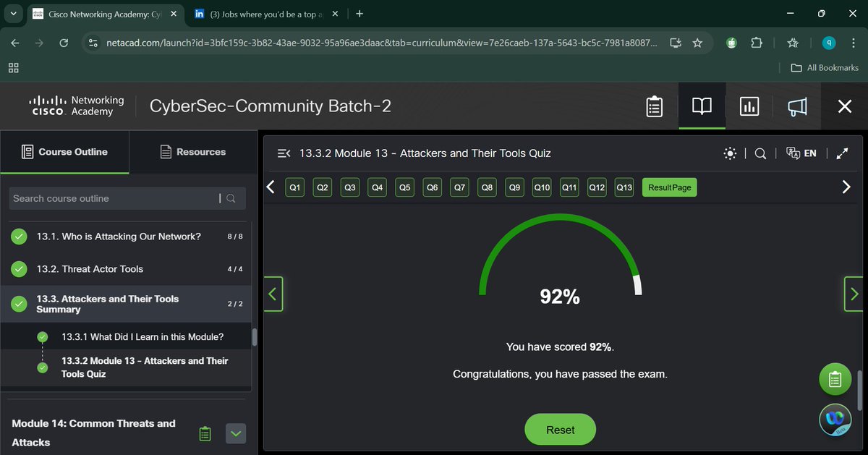This screenshot has height=455, width=868.
Task: Expand Module 14: Common Threats and Attacks
Action: click(235, 433)
